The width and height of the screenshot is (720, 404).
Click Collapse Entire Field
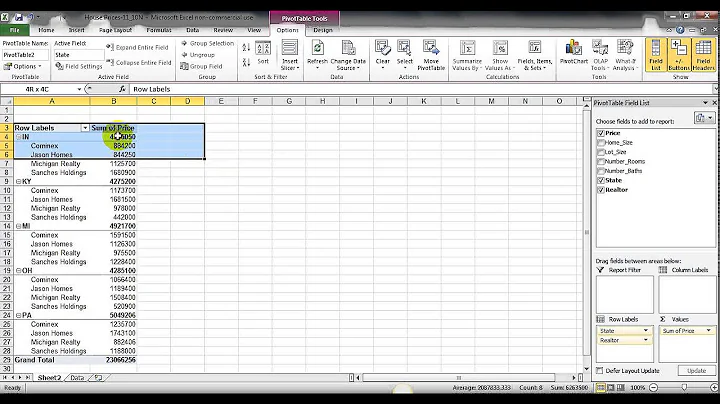pos(139,62)
